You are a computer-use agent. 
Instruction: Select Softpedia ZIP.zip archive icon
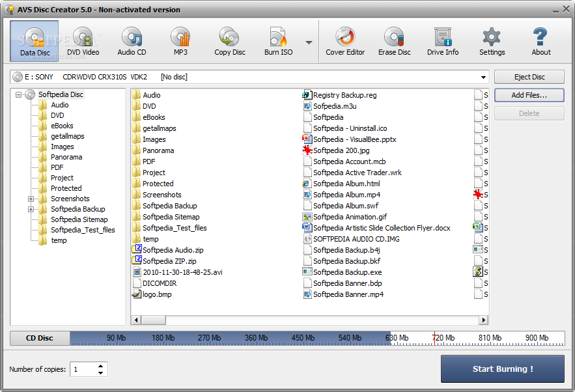coord(137,260)
